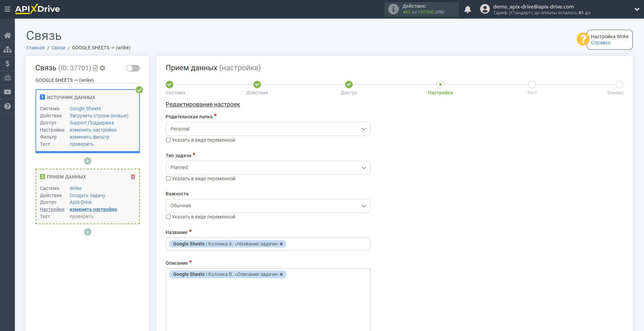Click the ИСТОЧНИК ДАННЫХ block header
The height and width of the screenshot is (331, 644).
click(x=71, y=97)
